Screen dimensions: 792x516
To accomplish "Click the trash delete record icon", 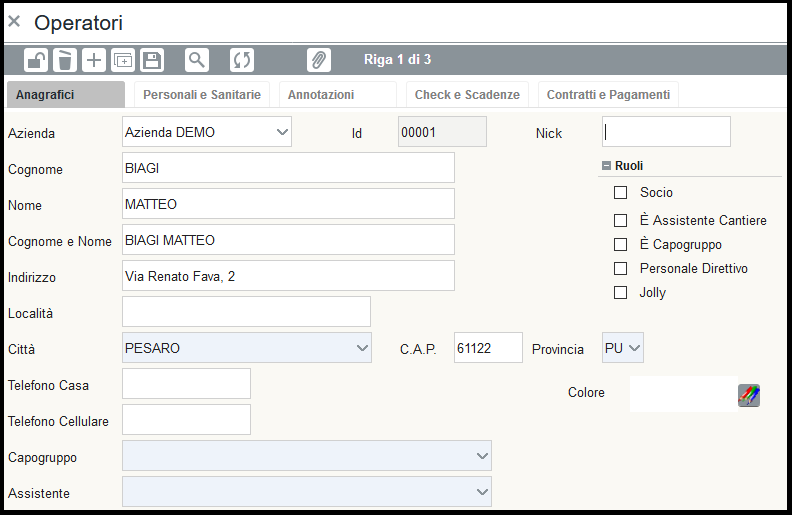I will (64, 60).
